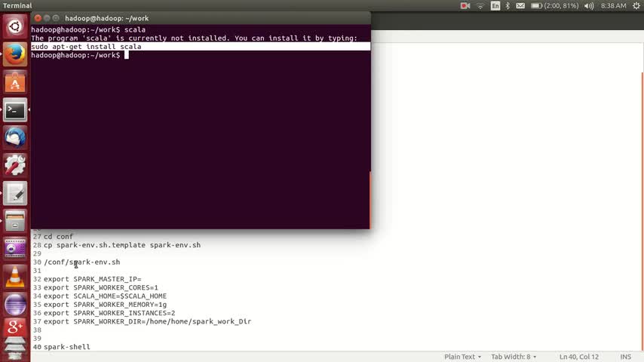Viewport: 644px width, 362px height.
Task: Open System Settings gear-wrench icon
Action: (15, 165)
